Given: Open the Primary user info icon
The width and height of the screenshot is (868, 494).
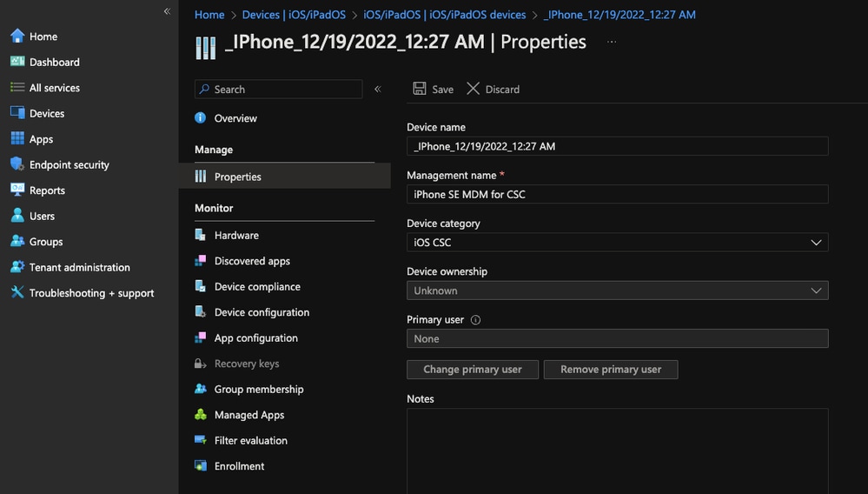Looking at the screenshot, I should [x=475, y=319].
